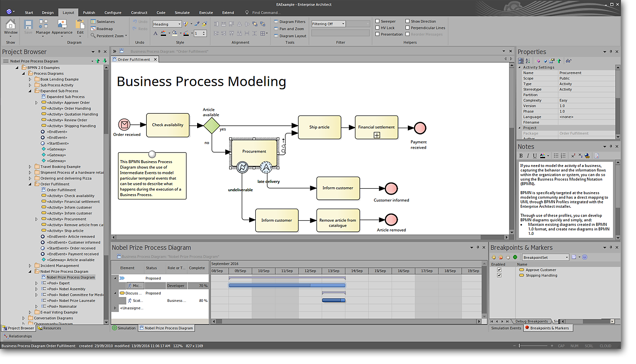The width and height of the screenshot is (636, 364).
Task: Click the help icon in Breakpoints toolbar
Action: [x=585, y=257]
